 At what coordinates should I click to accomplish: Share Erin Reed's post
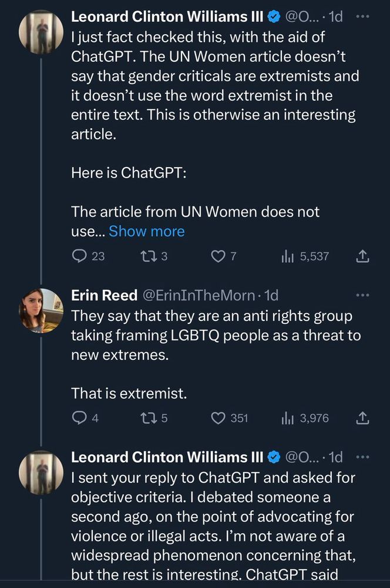[362, 418]
